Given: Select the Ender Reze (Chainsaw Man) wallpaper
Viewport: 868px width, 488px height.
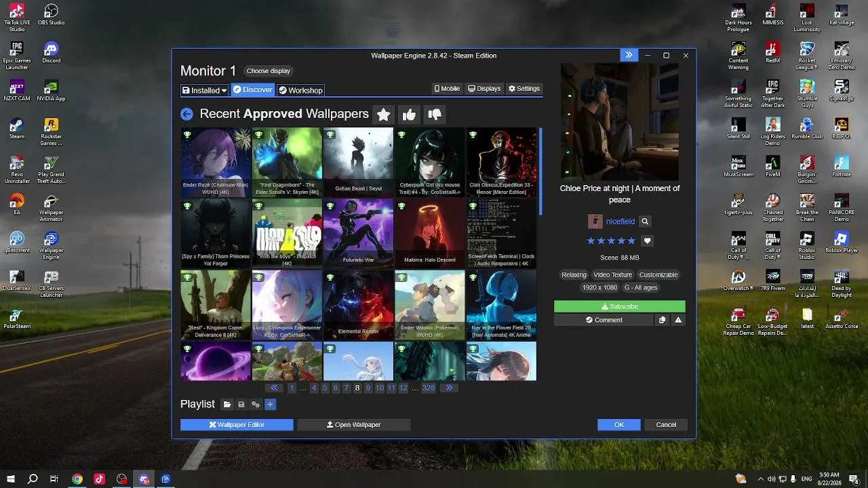Looking at the screenshot, I should pyautogui.click(x=216, y=163).
